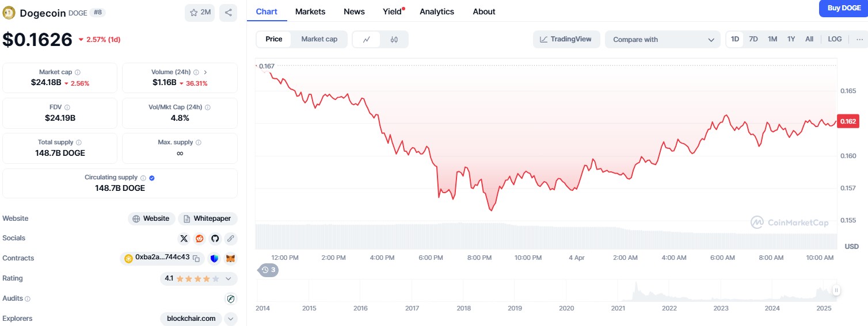Click the MetaMask fox icon
This screenshot has width=868, height=326.
pyautogui.click(x=230, y=259)
